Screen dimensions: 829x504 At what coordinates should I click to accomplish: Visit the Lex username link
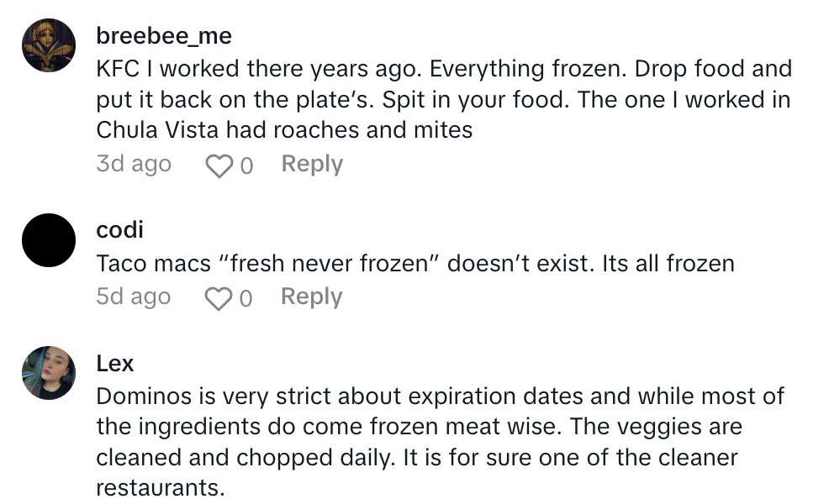[115, 363]
